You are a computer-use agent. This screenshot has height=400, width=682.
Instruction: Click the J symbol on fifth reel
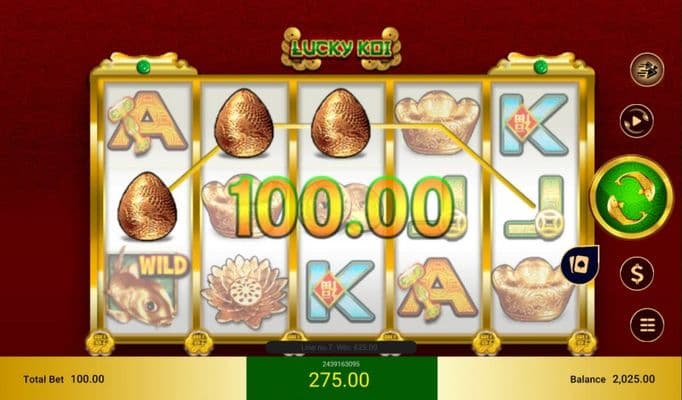tap(534, 208)
